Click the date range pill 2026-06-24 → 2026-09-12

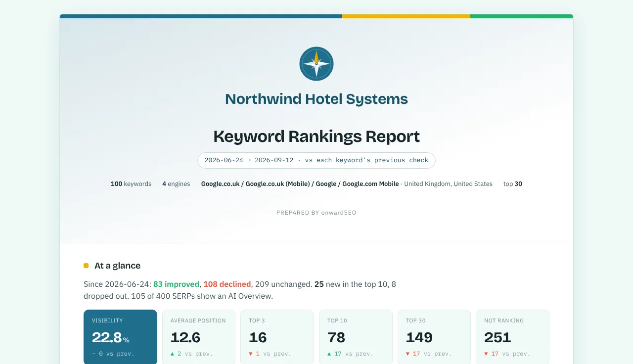[x=316, y=160]
